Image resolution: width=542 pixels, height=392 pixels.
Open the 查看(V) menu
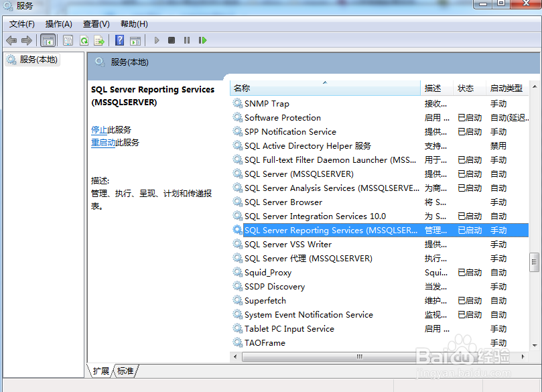96,24
